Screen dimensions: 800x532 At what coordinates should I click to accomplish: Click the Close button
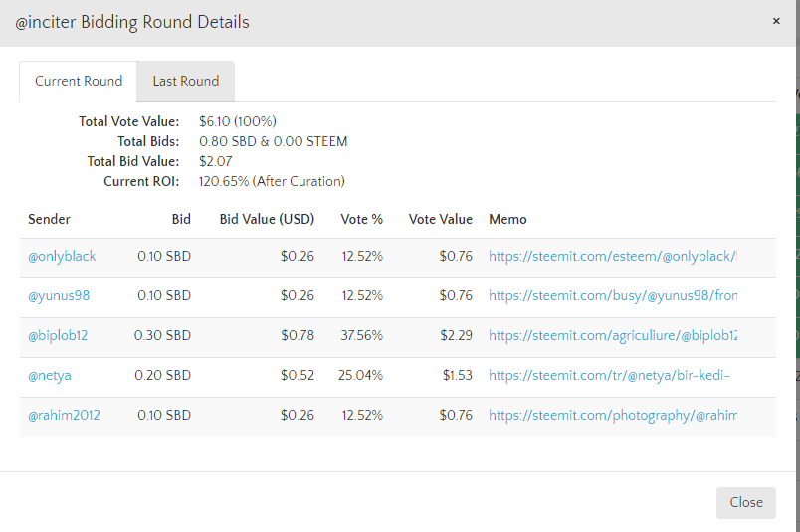745,502
